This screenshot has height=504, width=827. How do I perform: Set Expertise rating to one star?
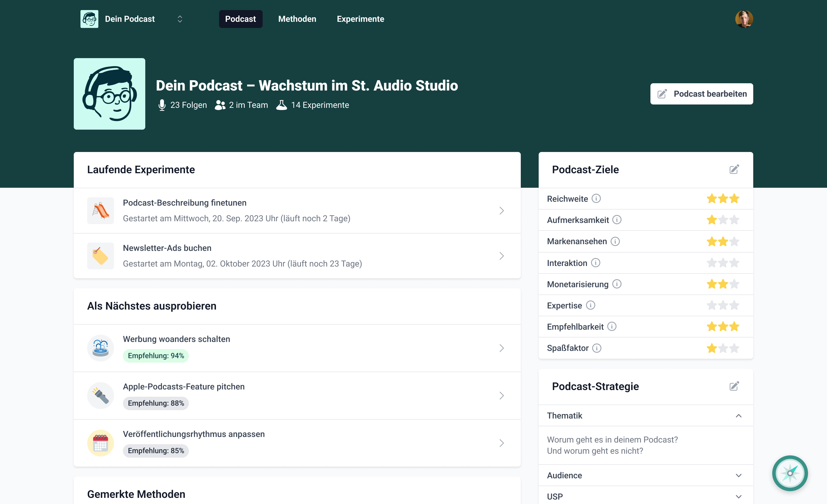(x=712, y=305)
